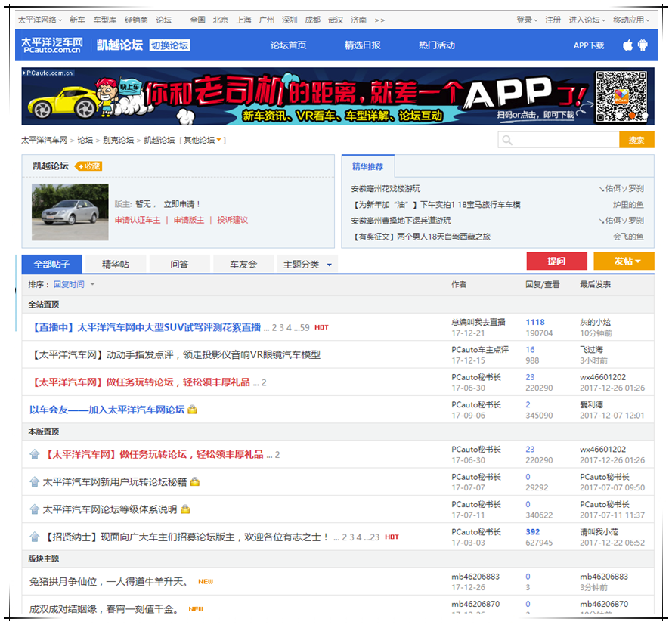The image size is (672, 625).
Task: Switch to the 问答 tab
Action: (x=179, y=265)
